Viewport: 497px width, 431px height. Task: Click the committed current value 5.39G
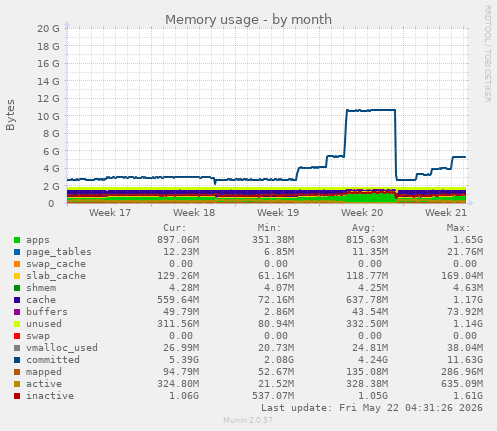[x=184, y=360]
